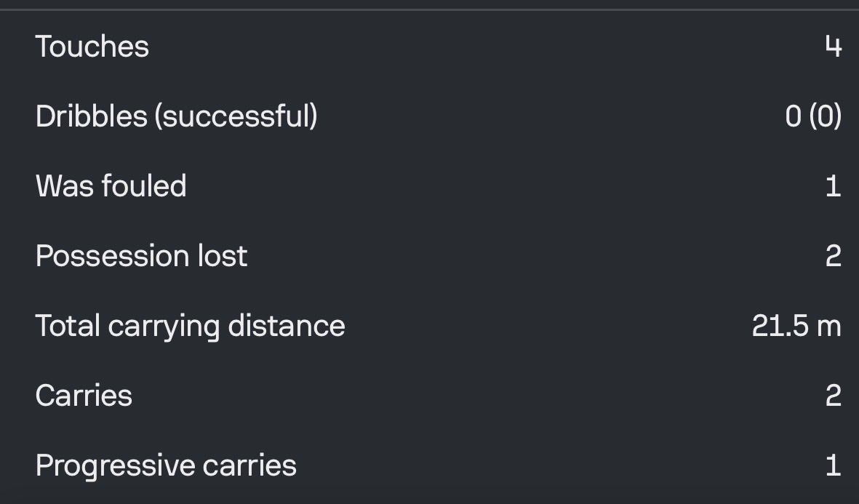Click the Touches stat label

(92, 47)
